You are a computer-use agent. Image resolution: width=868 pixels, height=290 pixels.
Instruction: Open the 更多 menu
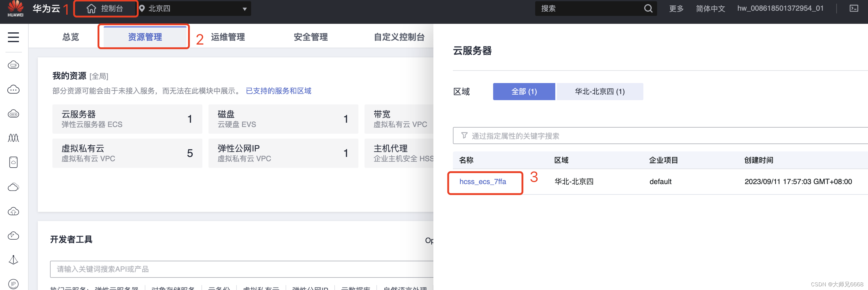pos(676,9)
